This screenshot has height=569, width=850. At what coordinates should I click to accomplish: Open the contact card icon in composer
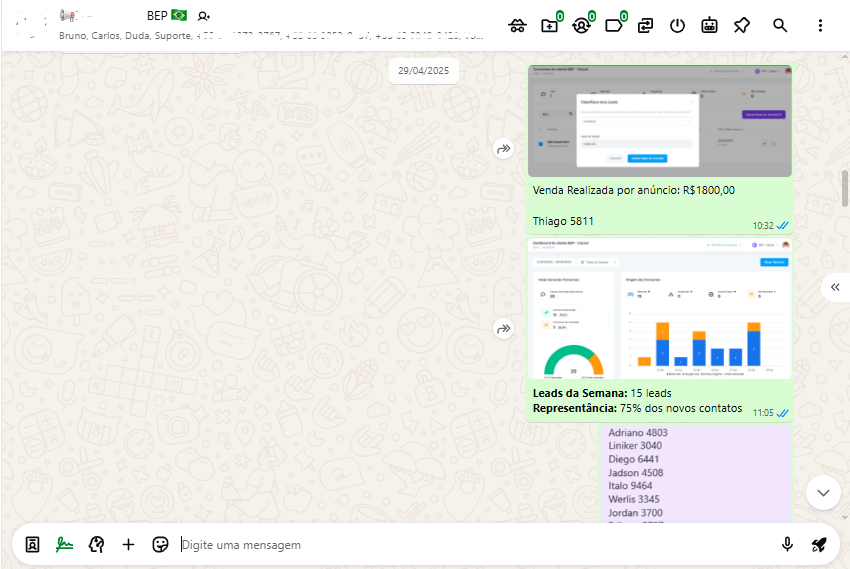pos(32,544)
